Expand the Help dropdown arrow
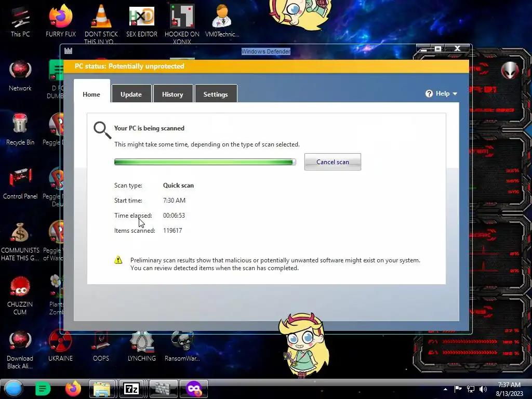Screen dimensions: 532x399 click(x=455, y=94)
